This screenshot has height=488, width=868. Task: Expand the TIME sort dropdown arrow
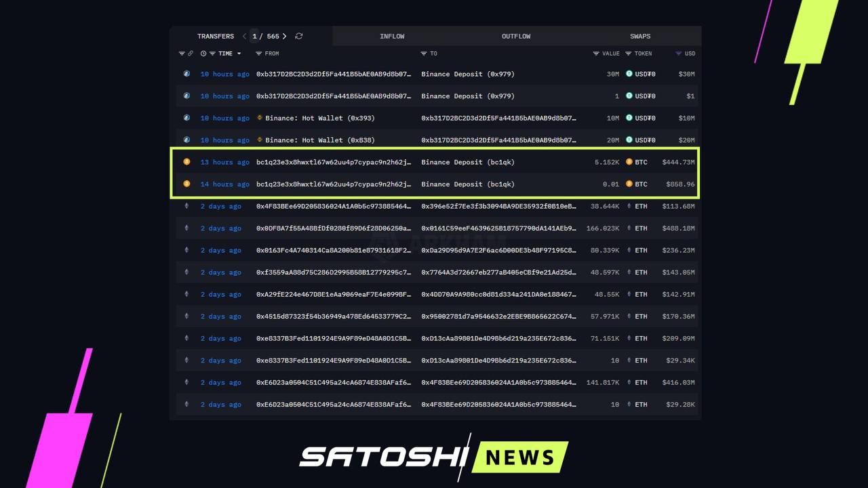point(239,54)
